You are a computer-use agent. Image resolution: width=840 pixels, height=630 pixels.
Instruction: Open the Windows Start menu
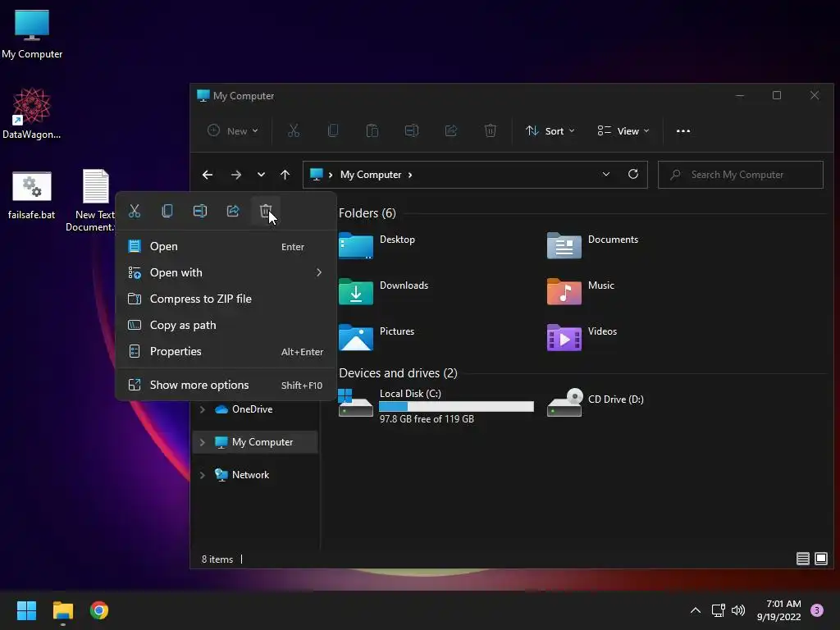(26, 610)
